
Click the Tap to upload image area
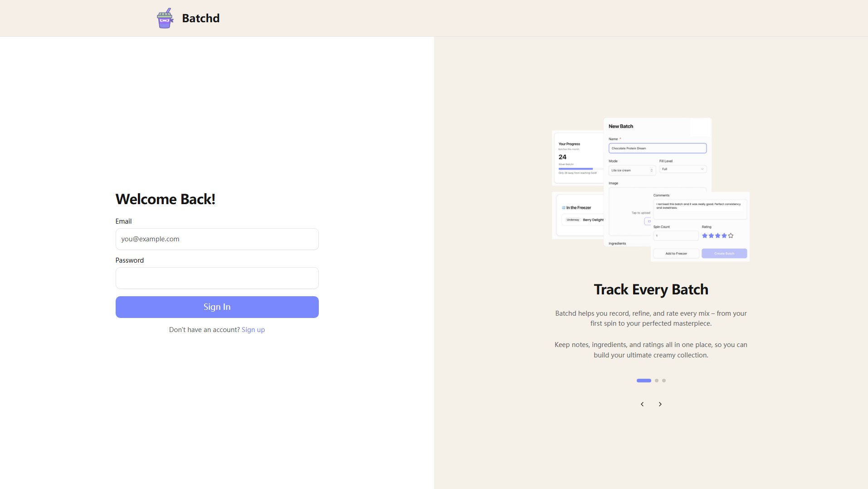click(x=640, y=213)
